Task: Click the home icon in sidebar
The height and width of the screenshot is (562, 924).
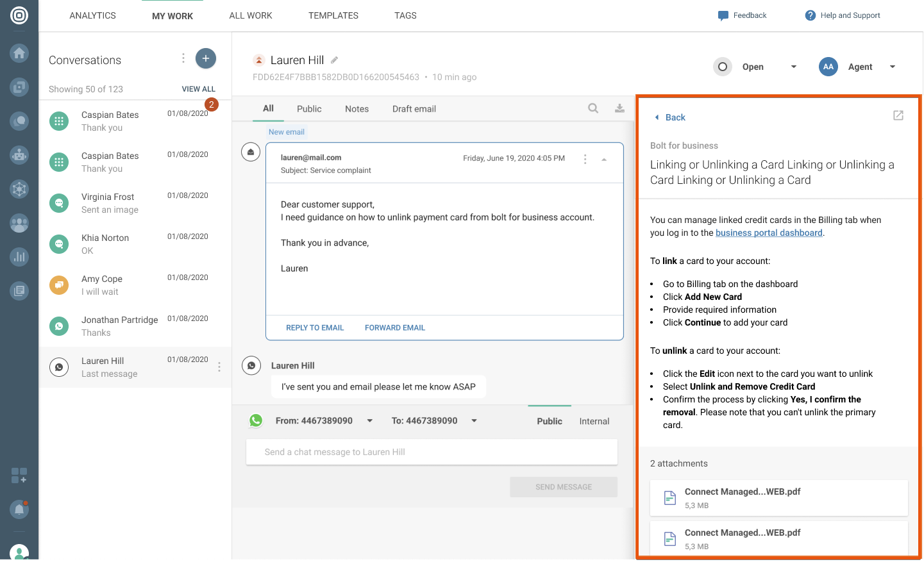Action: [x=19, y=53]
